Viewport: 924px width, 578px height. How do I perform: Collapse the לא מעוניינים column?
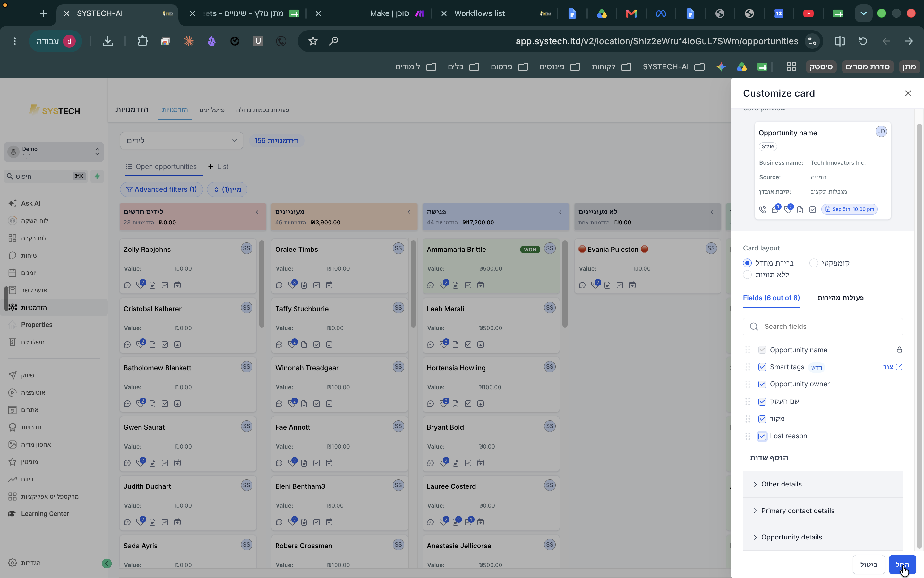712,212
